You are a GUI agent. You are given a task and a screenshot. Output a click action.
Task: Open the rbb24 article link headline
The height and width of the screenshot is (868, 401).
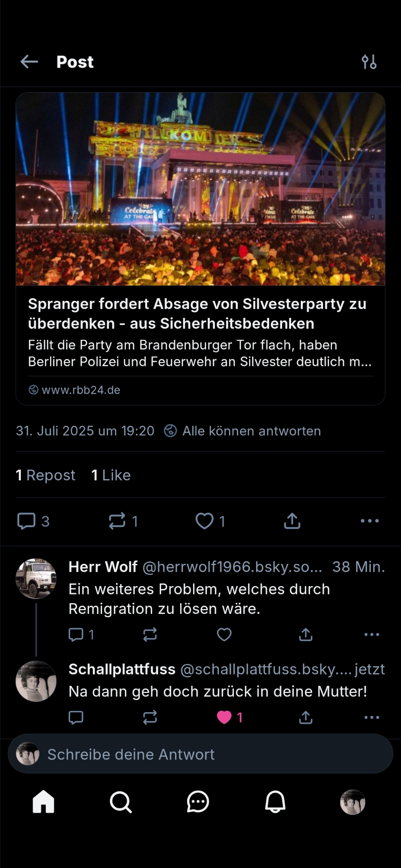pyautogui.click(x=197, y=313)
